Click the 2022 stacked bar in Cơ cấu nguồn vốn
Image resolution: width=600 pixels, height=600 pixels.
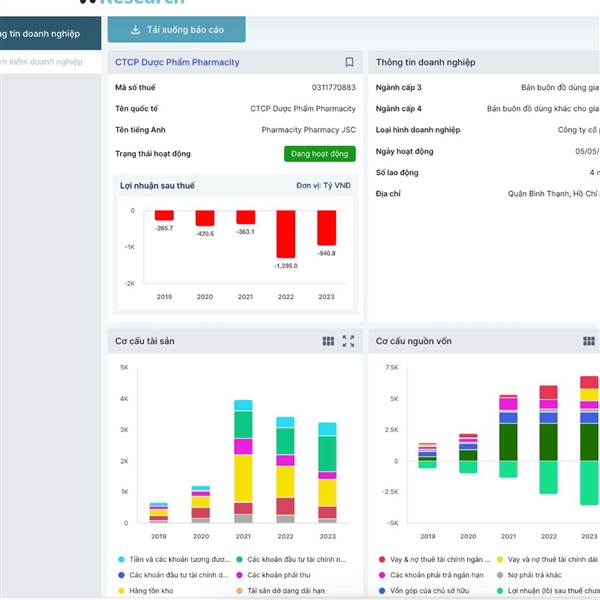549,440
